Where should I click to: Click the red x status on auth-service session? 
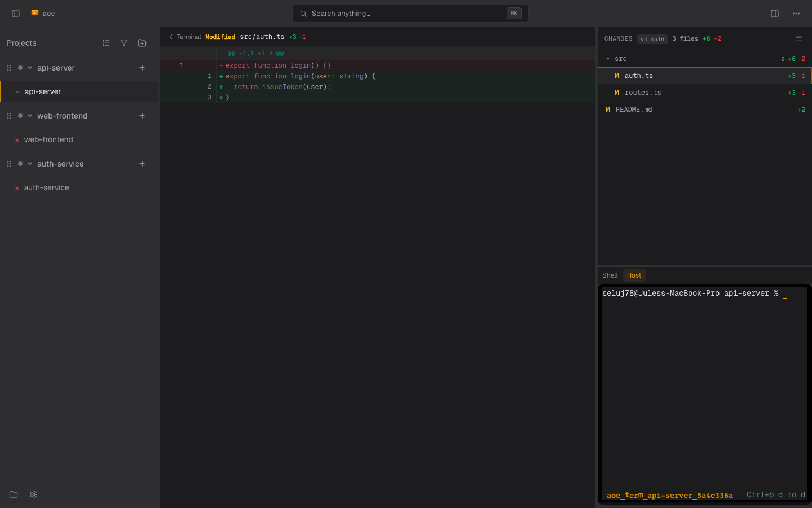click(x=17, y=188)
